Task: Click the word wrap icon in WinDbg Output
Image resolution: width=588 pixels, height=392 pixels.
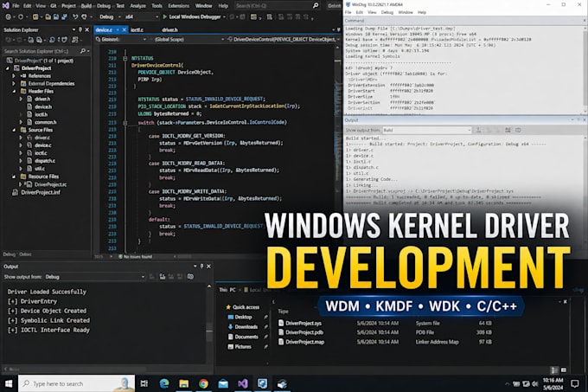Action: point(518,130)
